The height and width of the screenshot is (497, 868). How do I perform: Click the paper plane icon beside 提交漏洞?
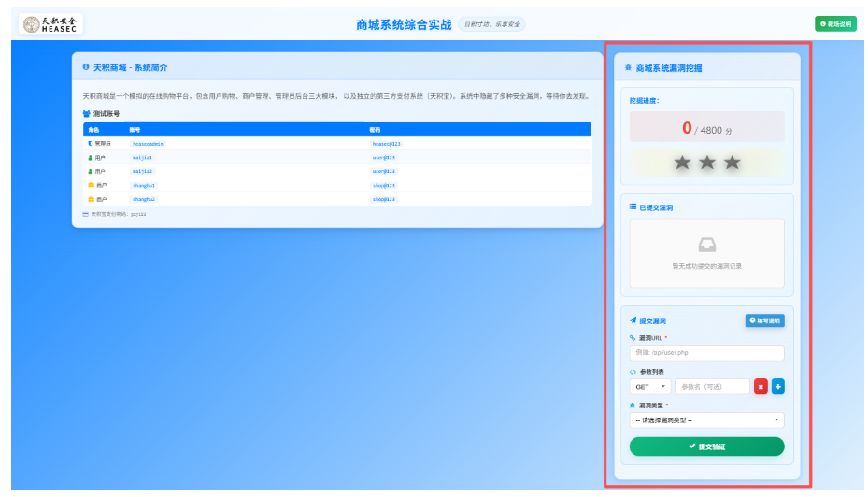click(633, 320)
